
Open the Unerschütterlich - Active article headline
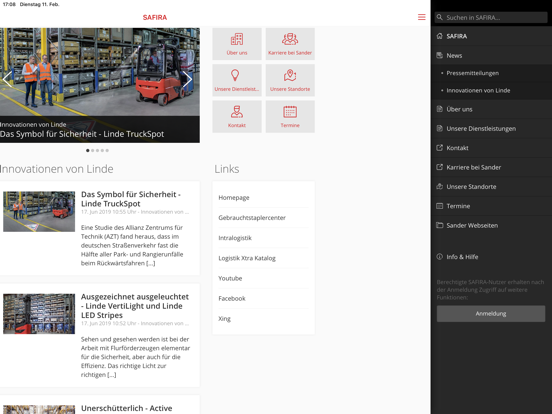pyautogui.click(x=126, y=408)
